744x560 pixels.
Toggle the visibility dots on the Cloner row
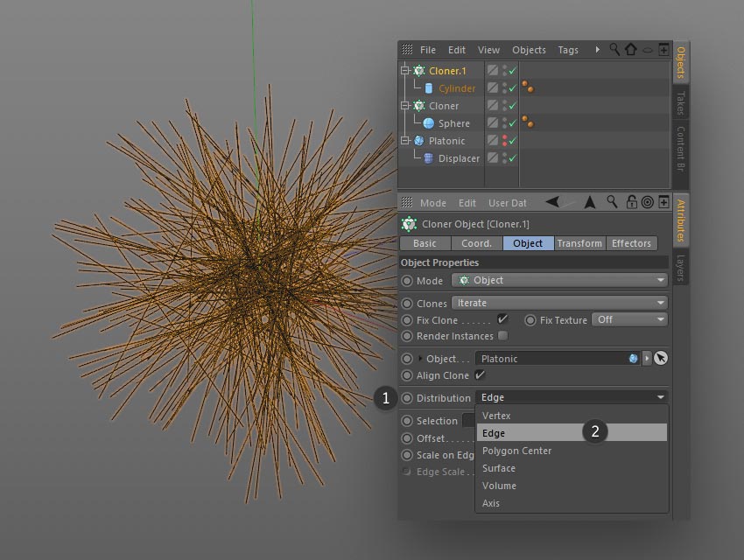(504, 106)
